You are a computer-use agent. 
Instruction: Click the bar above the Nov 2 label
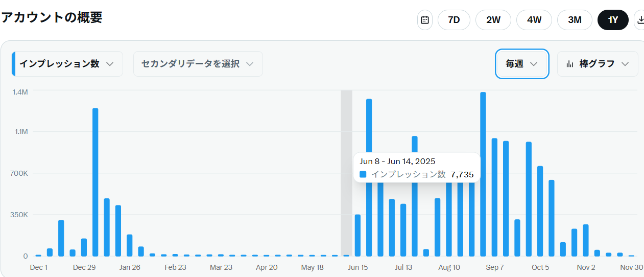point(586,240)
